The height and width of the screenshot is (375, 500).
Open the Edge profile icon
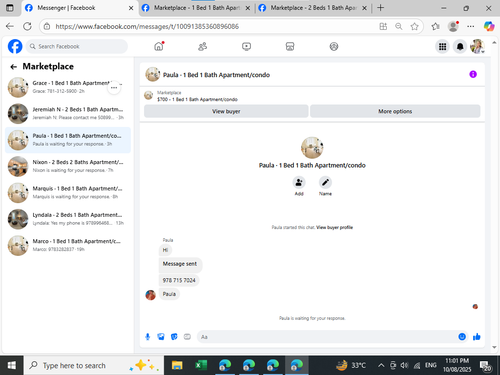(x=453, y=26)
